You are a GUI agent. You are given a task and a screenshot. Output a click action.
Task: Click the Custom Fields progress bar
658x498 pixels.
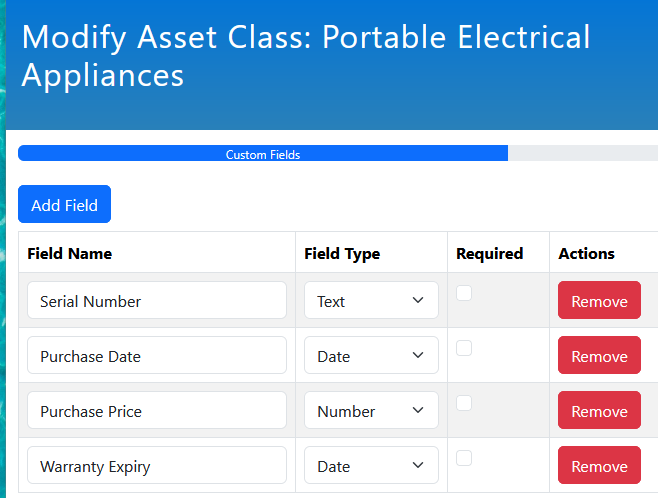pos(263,154)
